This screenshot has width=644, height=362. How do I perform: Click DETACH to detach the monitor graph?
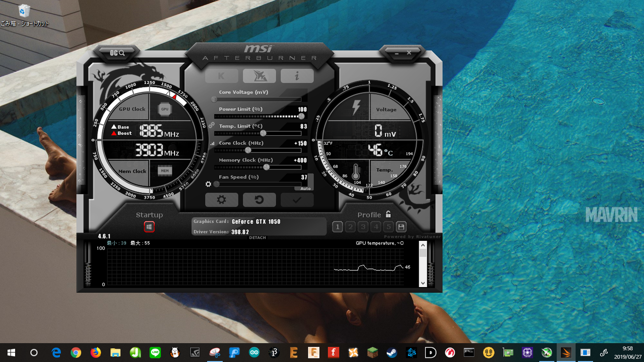258,238
